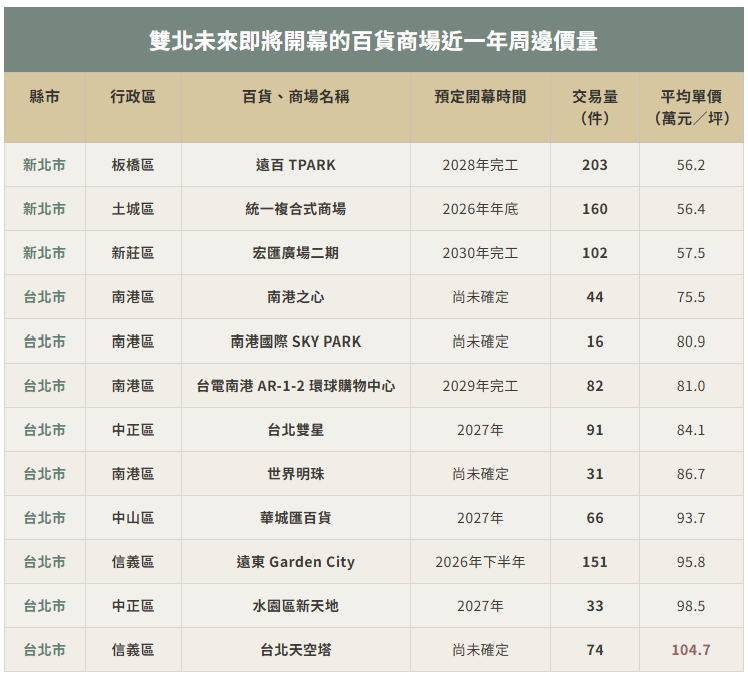
Task: Select 台電南港 AR-1-2 環球購物中心 cell
Action: [296, 386]
